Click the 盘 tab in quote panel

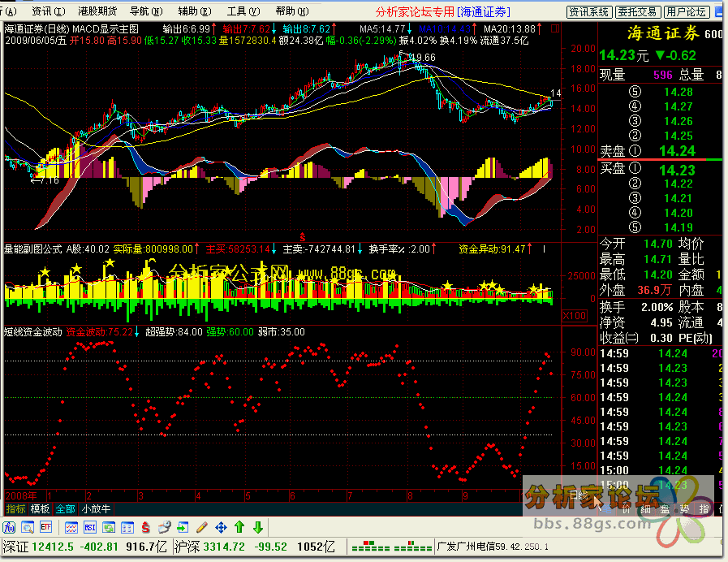tap(665, 509)
